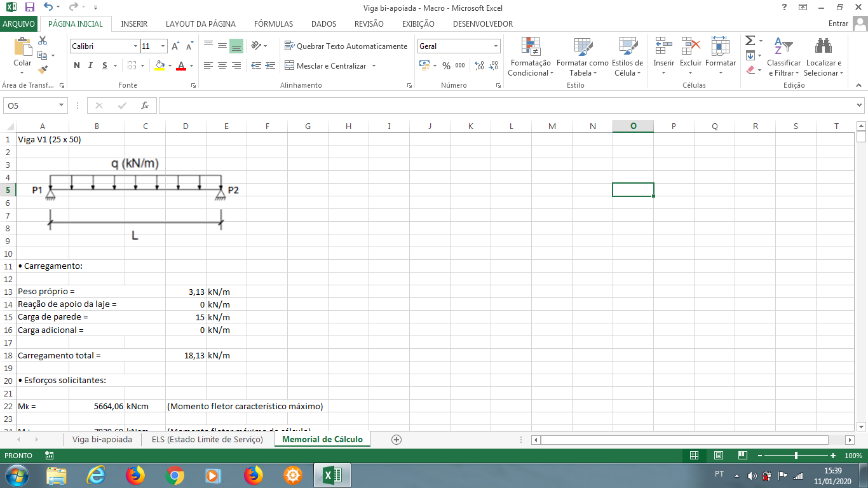The width and height of the screenshot is (868, 488).
Task: Open Classificar e Filtrar
Action: pyautogui.click(x=783, y=57)
